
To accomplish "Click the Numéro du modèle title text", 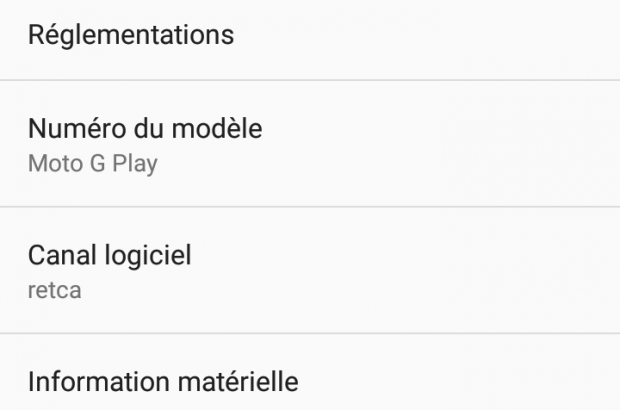I will pyautogui.click(x=145, y=129).
